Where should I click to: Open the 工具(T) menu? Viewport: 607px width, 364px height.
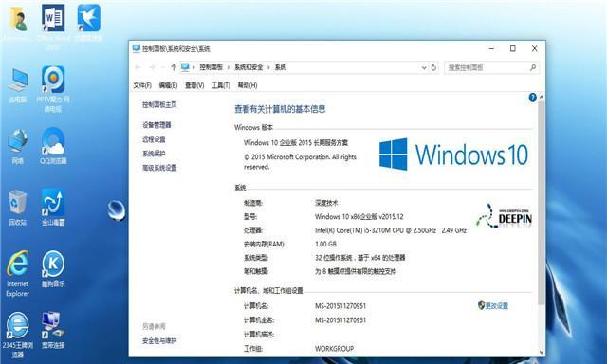(221, 85)
